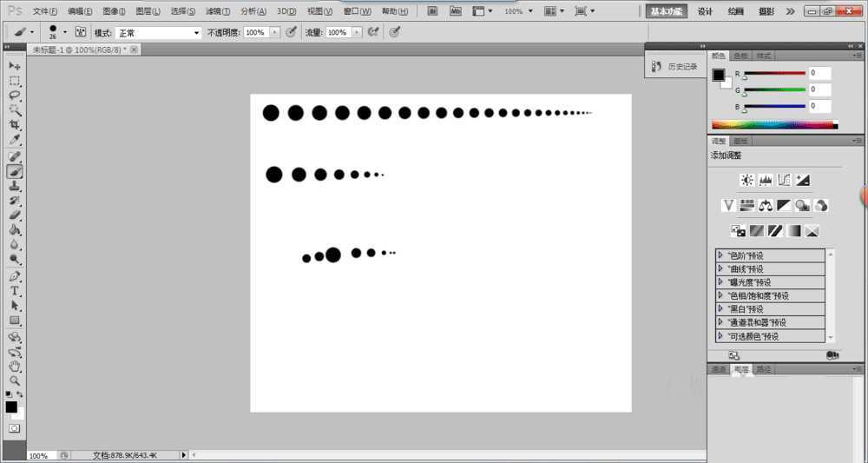This screenshot has height=463, width=868.
Task: Click the Color Balance scales adjustment icon
Action: coord(766,206)
